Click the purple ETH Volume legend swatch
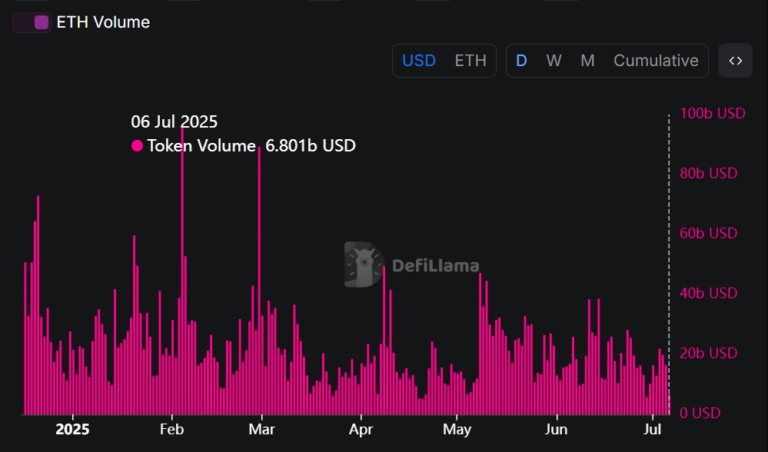Screen dimensions: 768x452 (41, 22)
